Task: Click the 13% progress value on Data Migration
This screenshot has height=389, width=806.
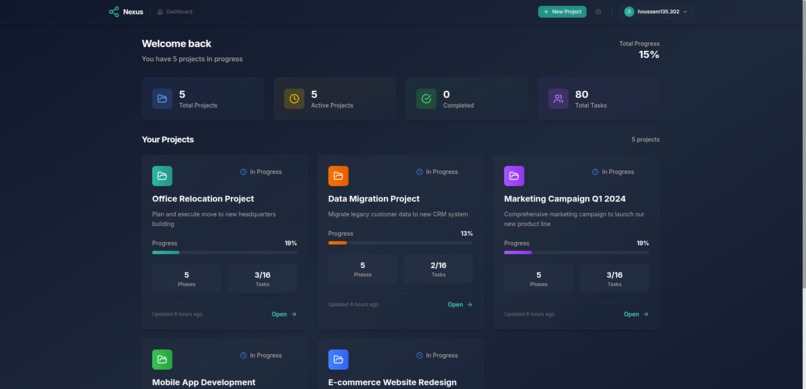Action: click(467, 233)
